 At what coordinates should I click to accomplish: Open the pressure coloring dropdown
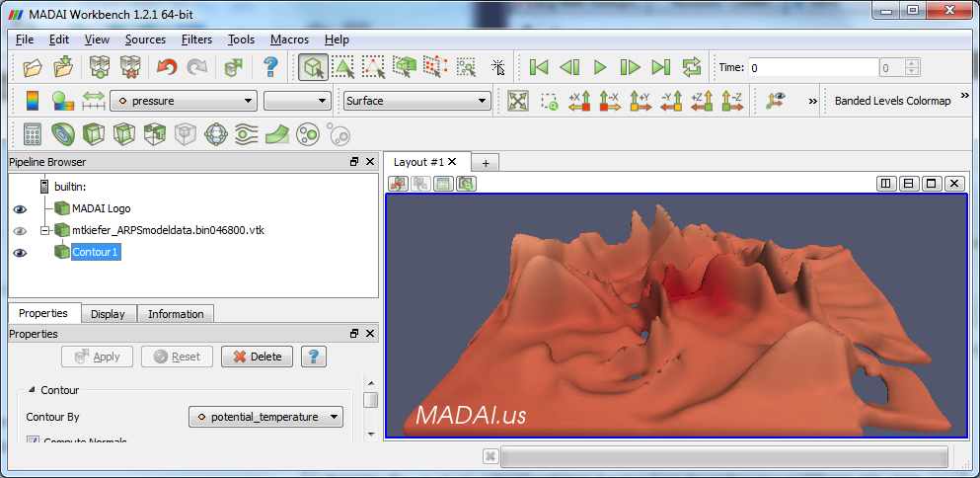184,101
